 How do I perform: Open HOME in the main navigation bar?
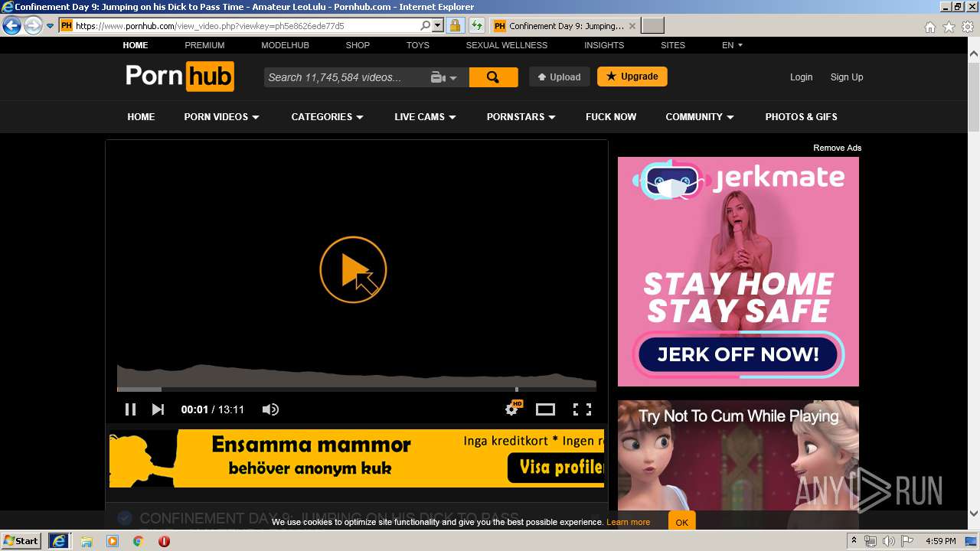141,117
